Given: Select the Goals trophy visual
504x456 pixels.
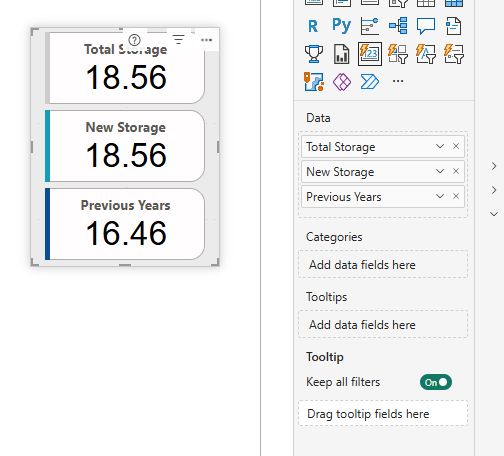Looking at the screenshot, I should 314,54.
